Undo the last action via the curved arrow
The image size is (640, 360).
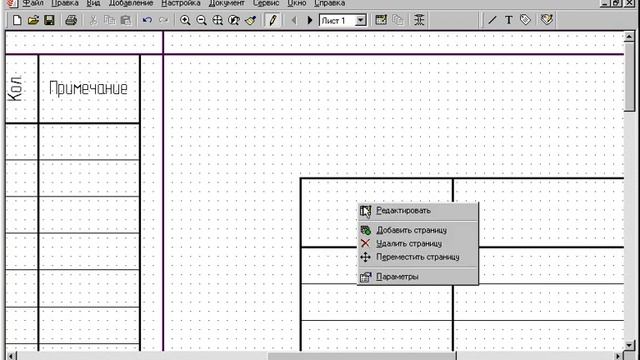(x=147, y=20)
